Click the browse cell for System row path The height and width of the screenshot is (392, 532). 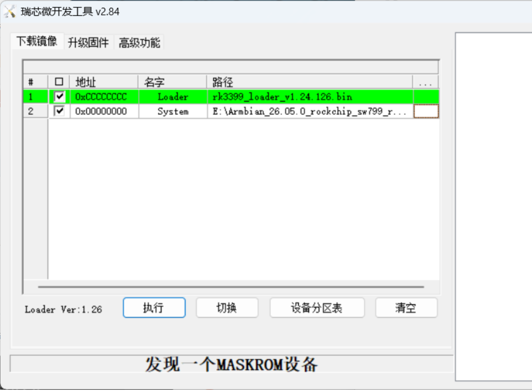(x=426, y=111)
